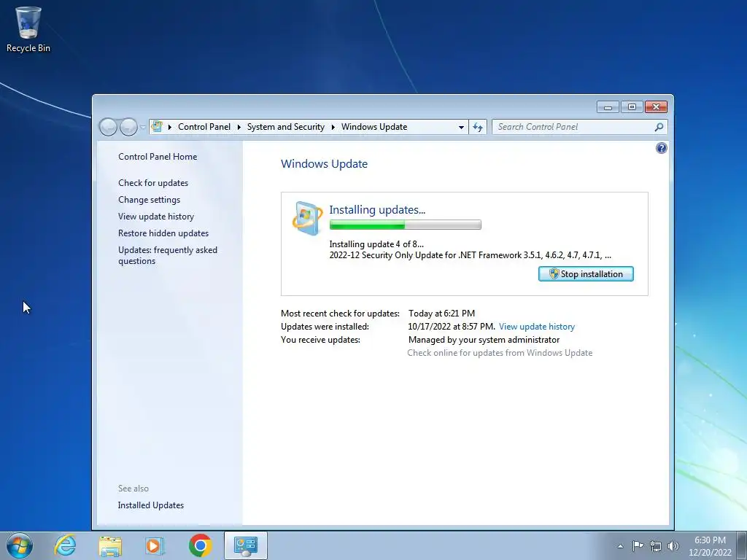
Task: Select Windows Update breadcrumb
Action: (x=374, y=127)
